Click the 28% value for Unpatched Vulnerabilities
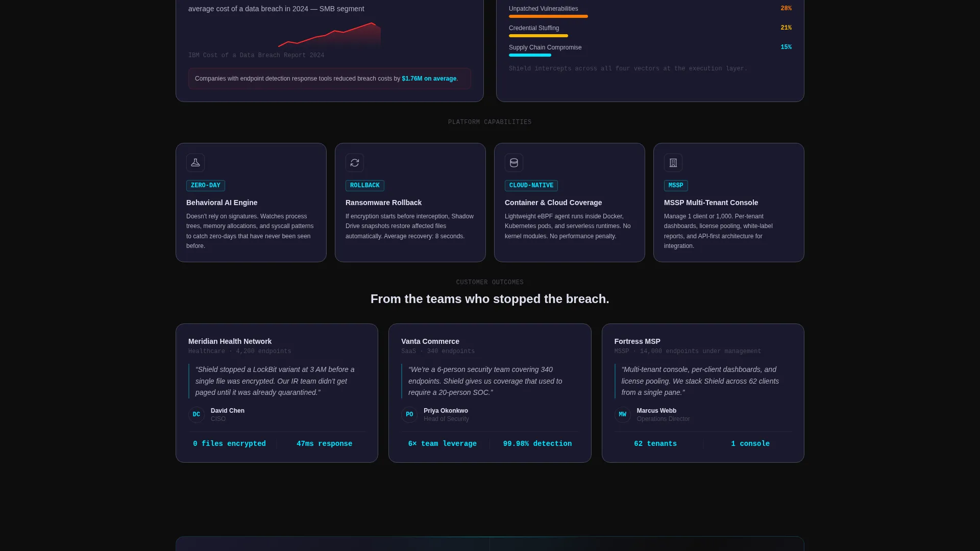The height and width of the screenshot is (551, 980). 786,9
